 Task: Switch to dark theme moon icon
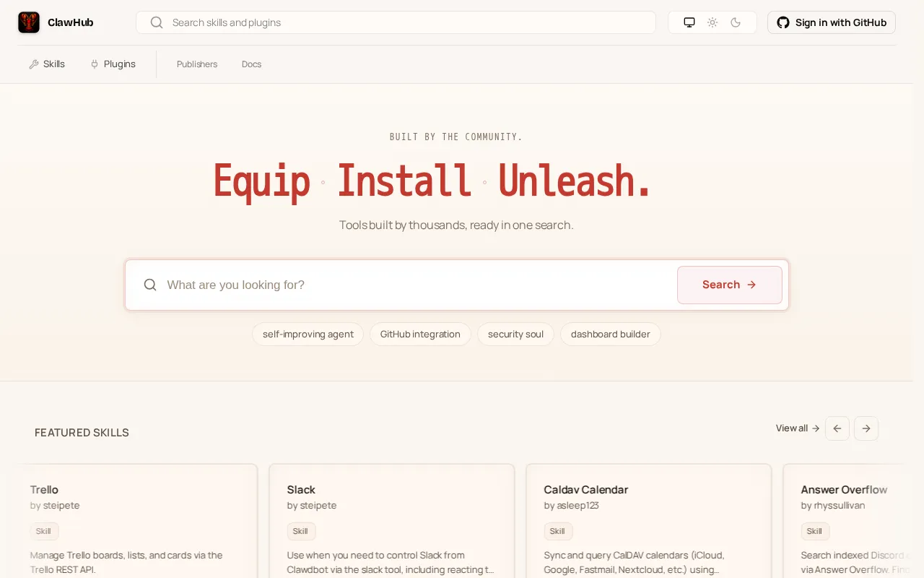pos(736,22)
